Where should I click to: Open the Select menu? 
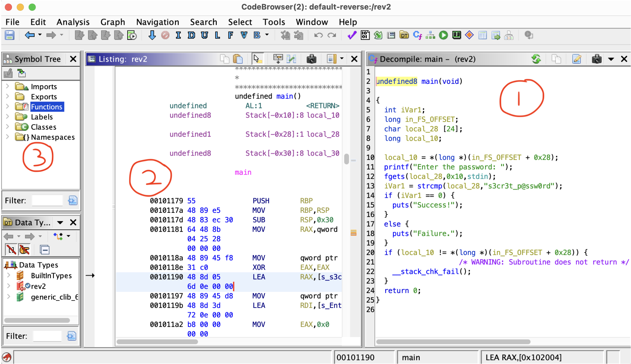[x=240, y=22]
